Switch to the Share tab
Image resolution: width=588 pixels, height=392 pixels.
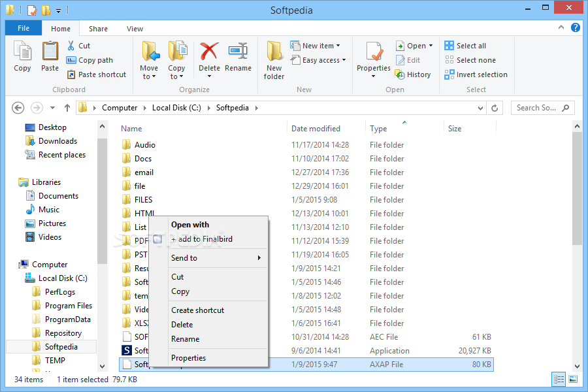[98, 29]
